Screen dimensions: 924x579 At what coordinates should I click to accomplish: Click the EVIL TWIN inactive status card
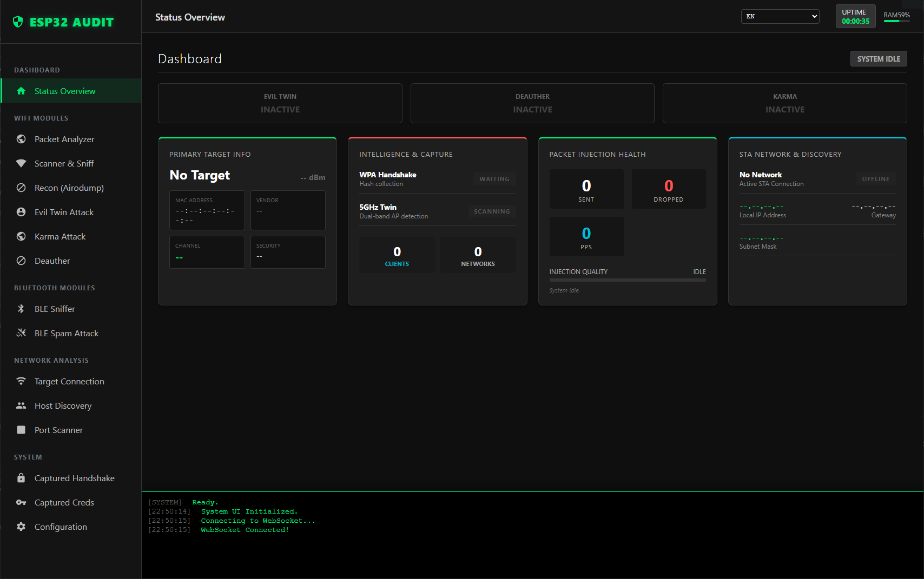click(x=280, y=103)
